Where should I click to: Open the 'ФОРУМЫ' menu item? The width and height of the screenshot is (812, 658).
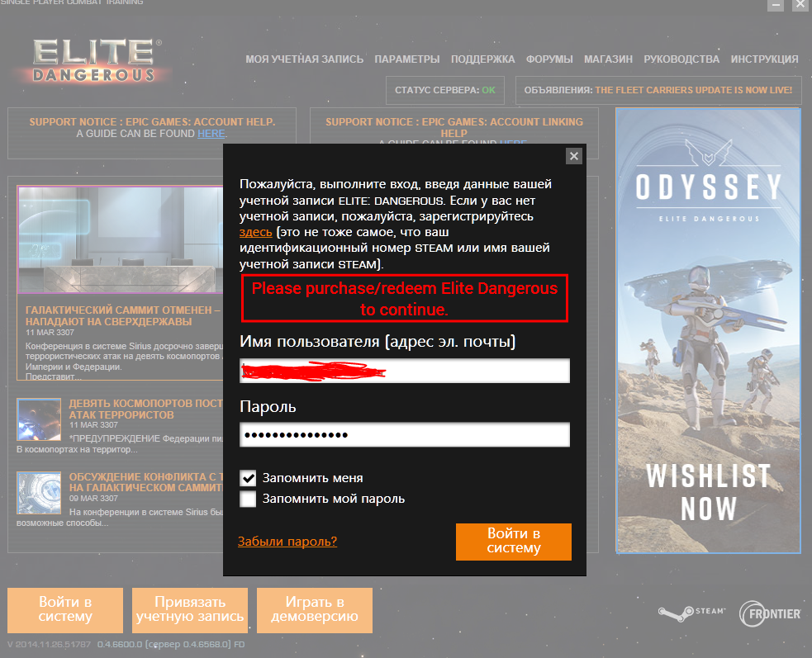click(x=549, y=59)
